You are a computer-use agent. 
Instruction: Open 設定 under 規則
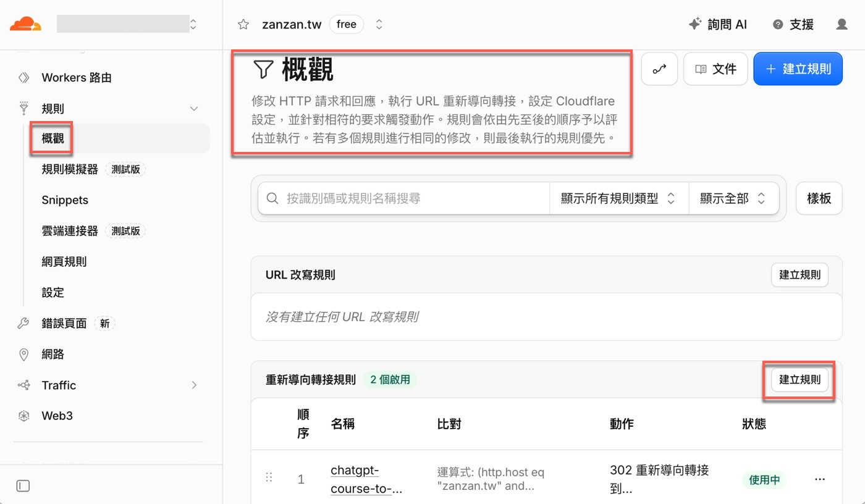[53, 293]
